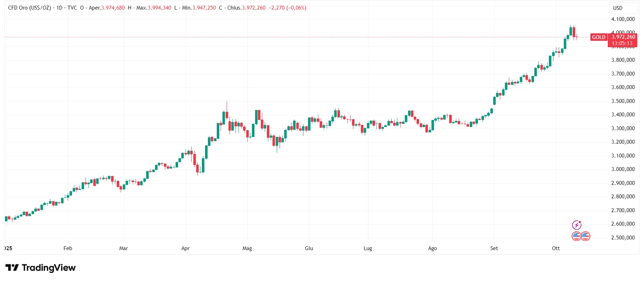Click the Chius. closing value in legend

tap(253, 8)
